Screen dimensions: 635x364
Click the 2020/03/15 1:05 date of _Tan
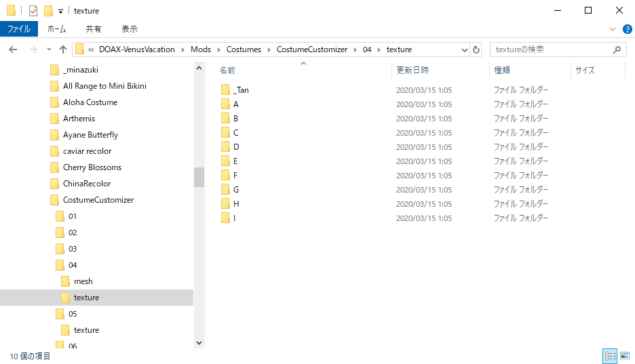tap(424, 89)
